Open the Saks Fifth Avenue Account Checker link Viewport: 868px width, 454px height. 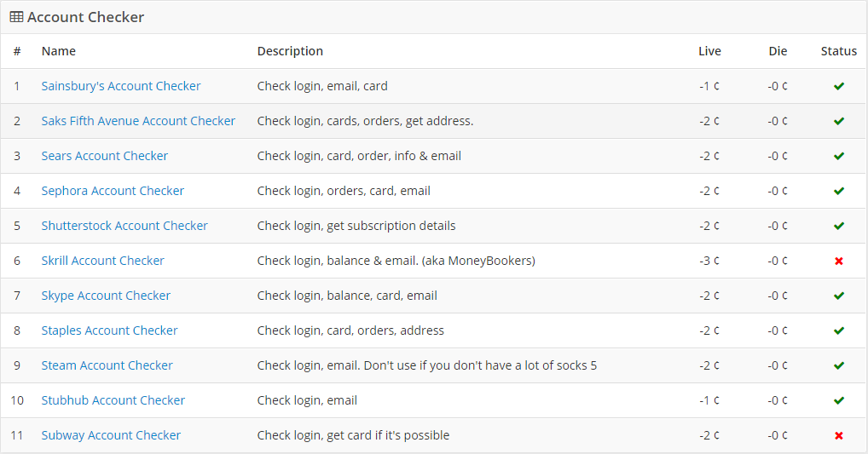pyautogui.click(x=138, y=121)
